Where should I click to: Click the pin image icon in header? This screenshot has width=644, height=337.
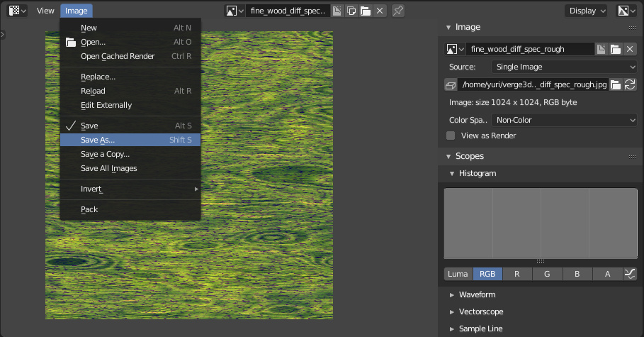coord(398,11)
